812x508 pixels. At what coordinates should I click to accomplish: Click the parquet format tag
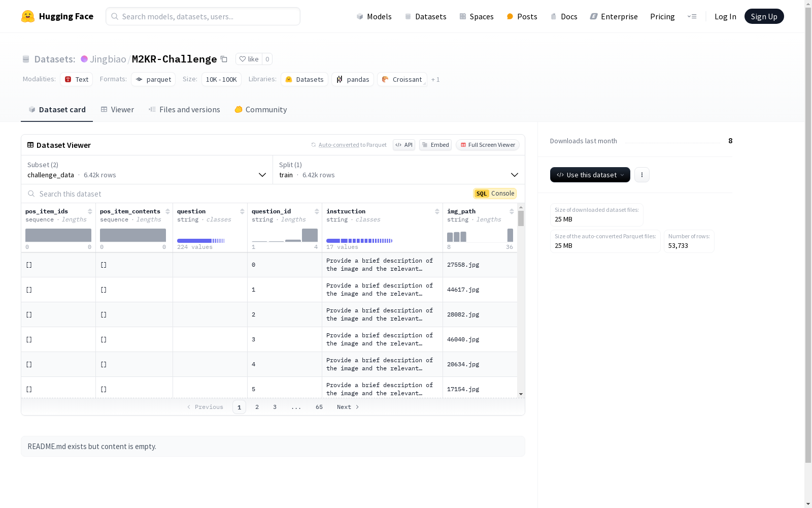[x=153, y=79]
